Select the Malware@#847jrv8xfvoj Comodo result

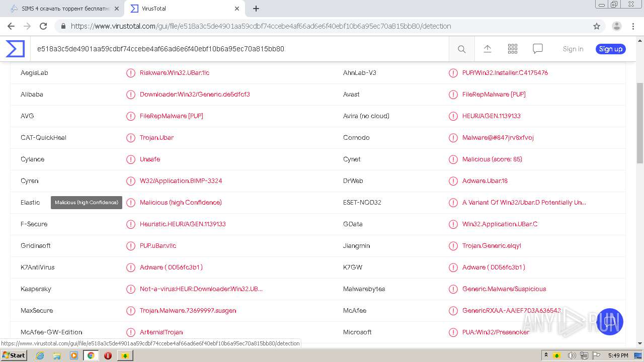[498, 138]
